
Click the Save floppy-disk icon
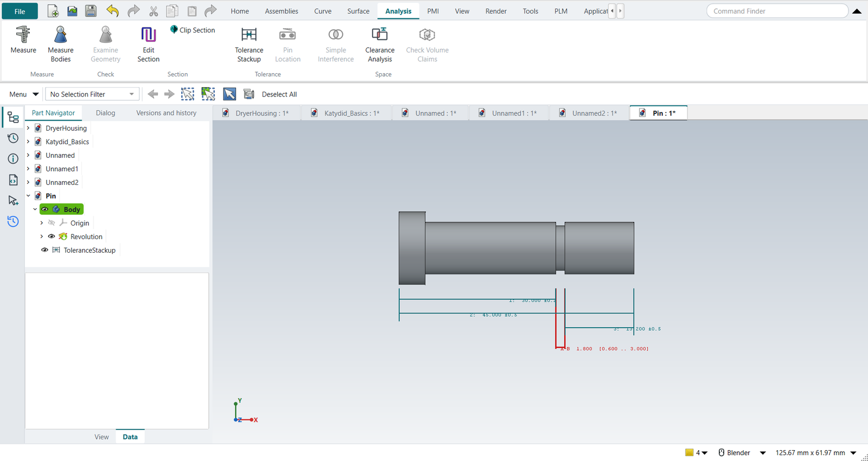tap(91, 11)
